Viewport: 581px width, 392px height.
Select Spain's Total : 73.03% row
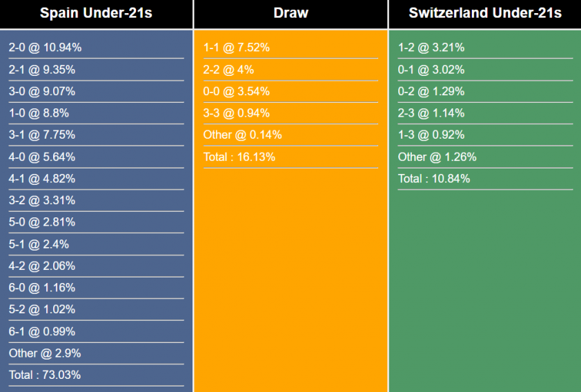point(45,375)
